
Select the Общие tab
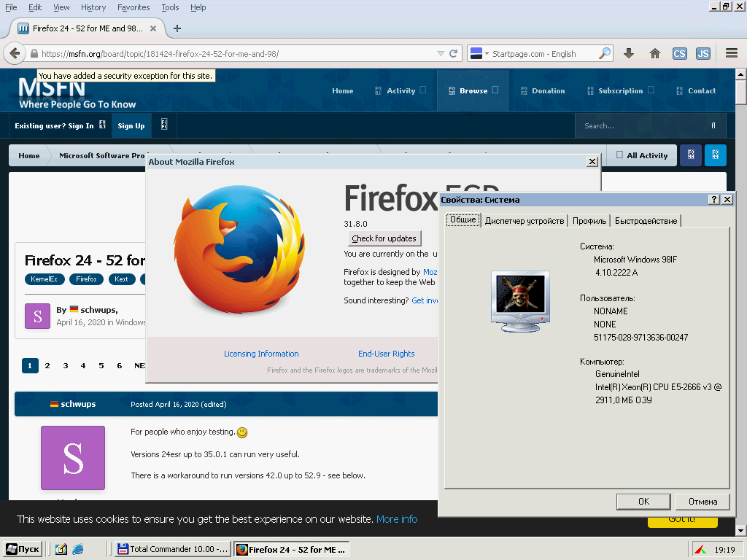463,219
